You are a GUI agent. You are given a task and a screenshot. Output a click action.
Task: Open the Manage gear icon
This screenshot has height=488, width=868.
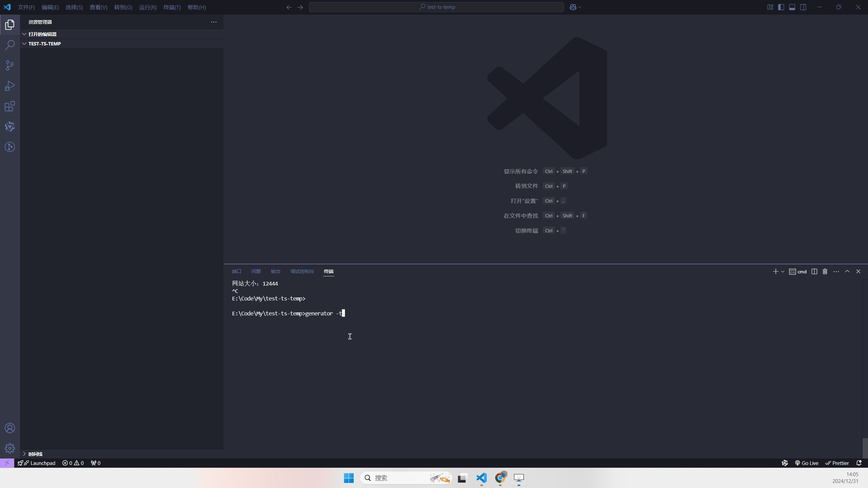[x=10, y=448]
